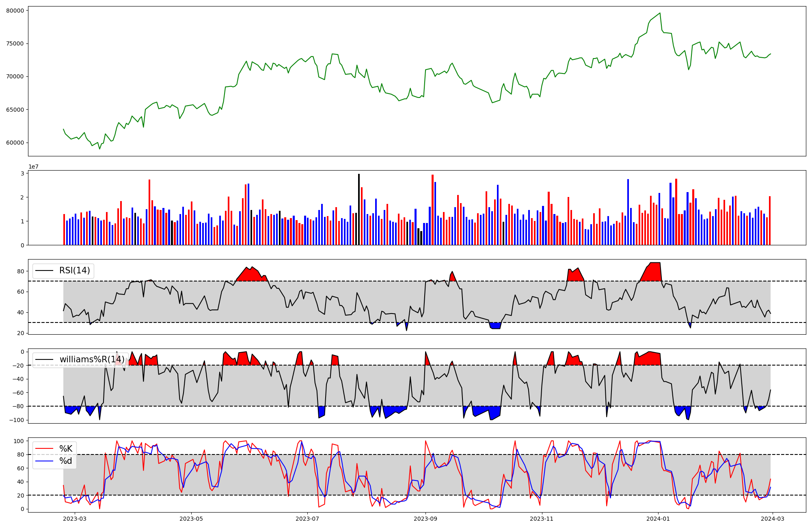Click the green price line's highest peak
812x528 pixels.
click(660, 13)
